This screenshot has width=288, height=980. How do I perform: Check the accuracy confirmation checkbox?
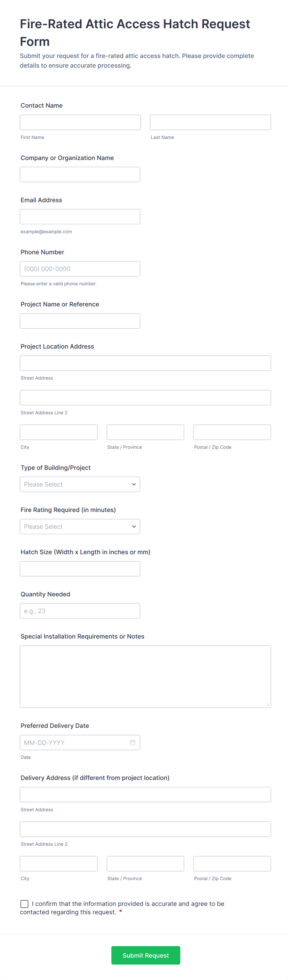(x=24, y=903)
